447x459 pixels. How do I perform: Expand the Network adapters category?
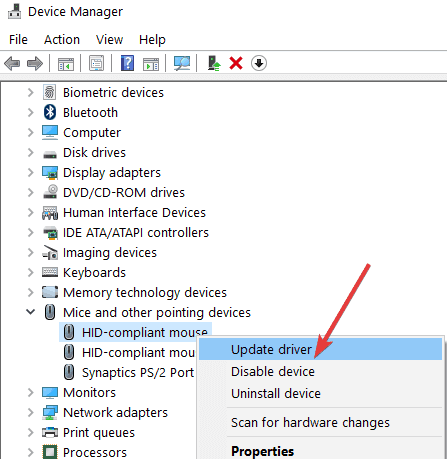tap(31, 412)
